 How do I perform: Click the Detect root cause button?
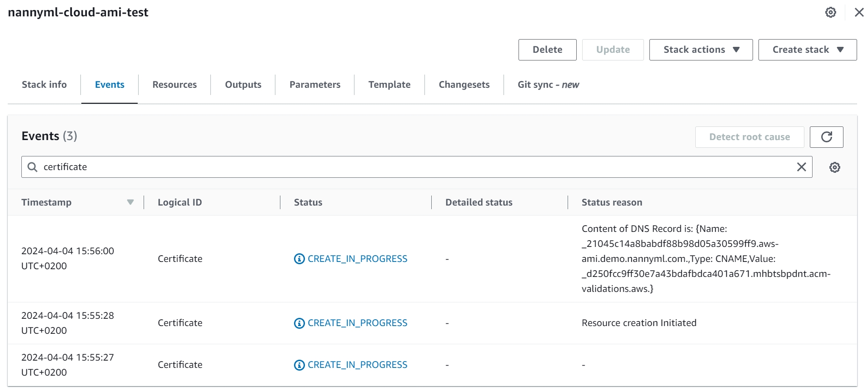[749, 137]
